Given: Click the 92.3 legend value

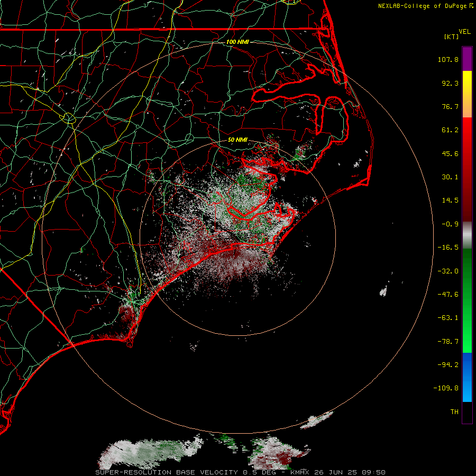Looking at the screenshot, I should (x=450, y=83).
